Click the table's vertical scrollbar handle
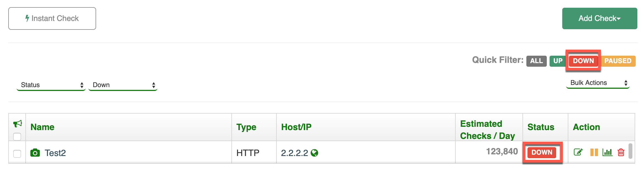This screenshot has width=644, height=172. pos(630,151)
